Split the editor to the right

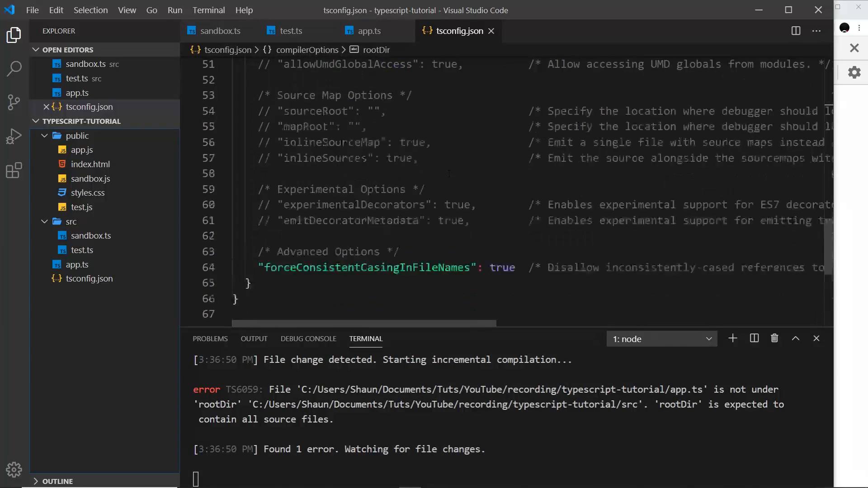tap(796, 31)
